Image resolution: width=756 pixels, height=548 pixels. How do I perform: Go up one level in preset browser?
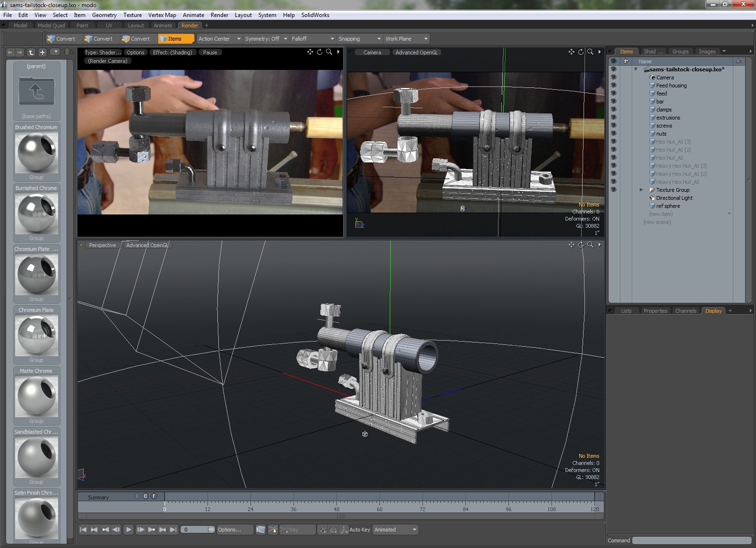click(x=31, y=52)
